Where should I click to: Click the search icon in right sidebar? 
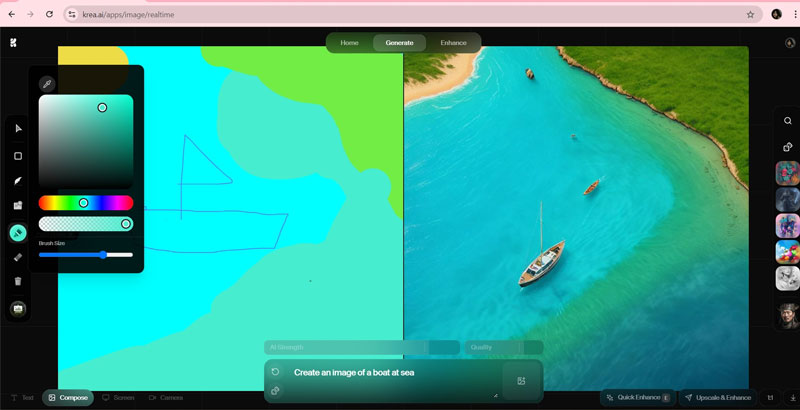[x=788, y=122]
